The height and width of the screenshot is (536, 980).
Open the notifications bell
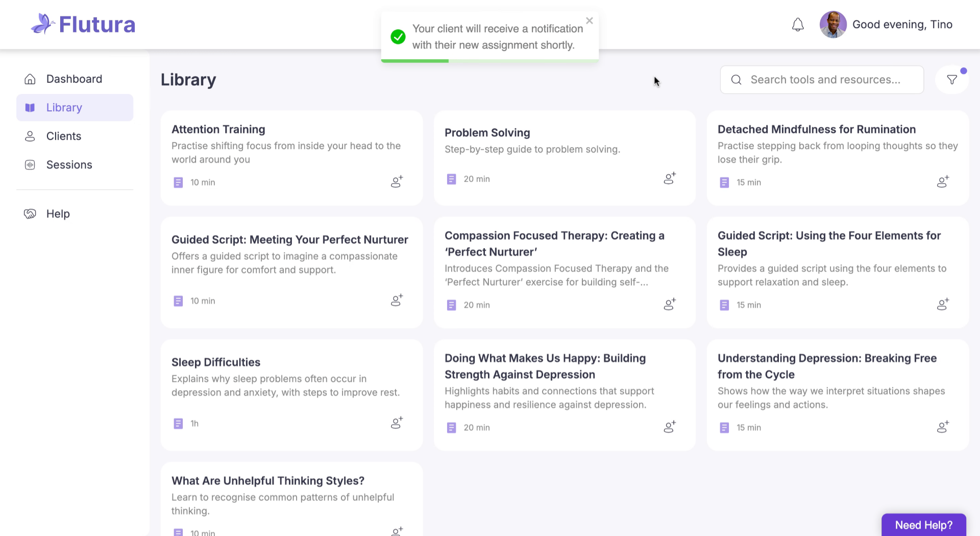798,25
